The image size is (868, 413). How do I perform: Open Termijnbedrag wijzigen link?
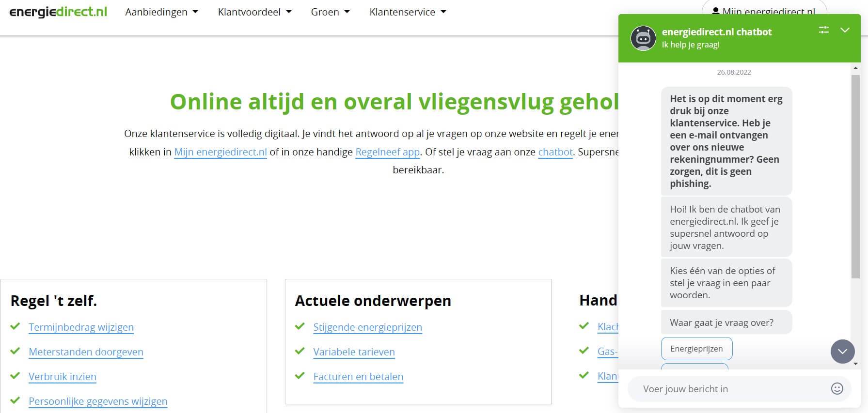click(x=81, y=327)
